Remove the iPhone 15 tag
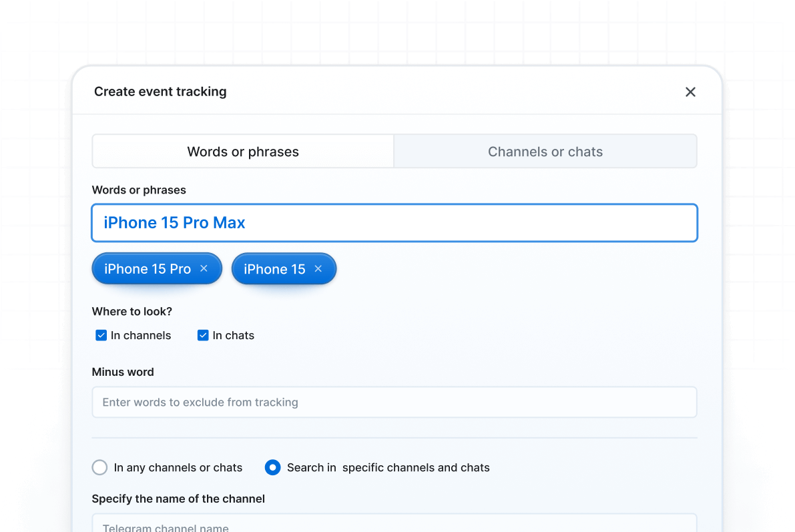 [x=318, y=268]
